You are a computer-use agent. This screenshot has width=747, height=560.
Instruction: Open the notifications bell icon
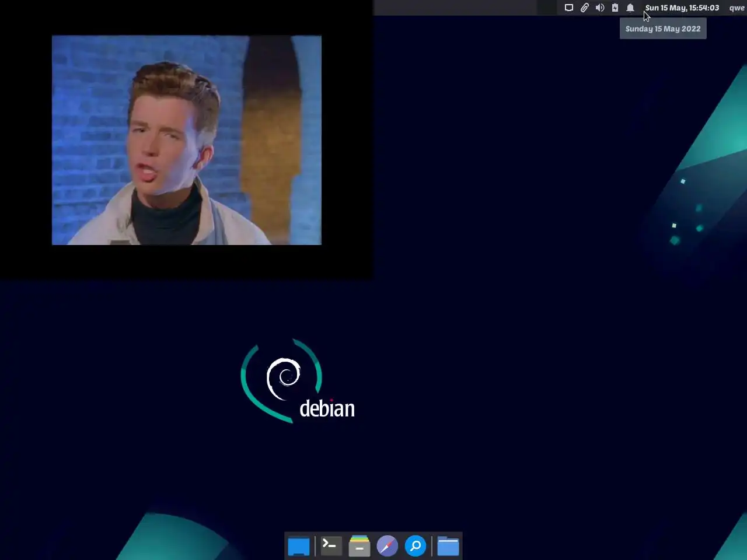click(x=630, y=8)
